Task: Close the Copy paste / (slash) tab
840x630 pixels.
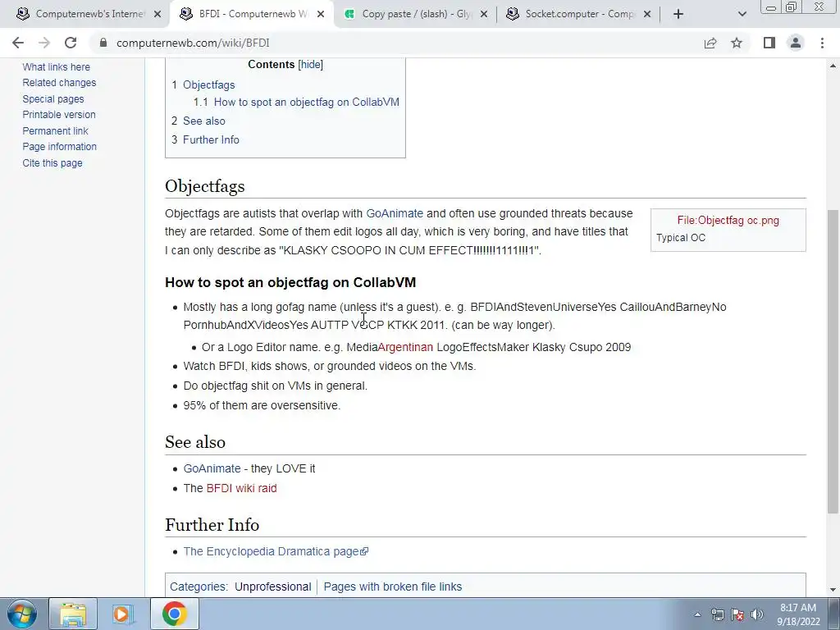Action: point(484,14)
